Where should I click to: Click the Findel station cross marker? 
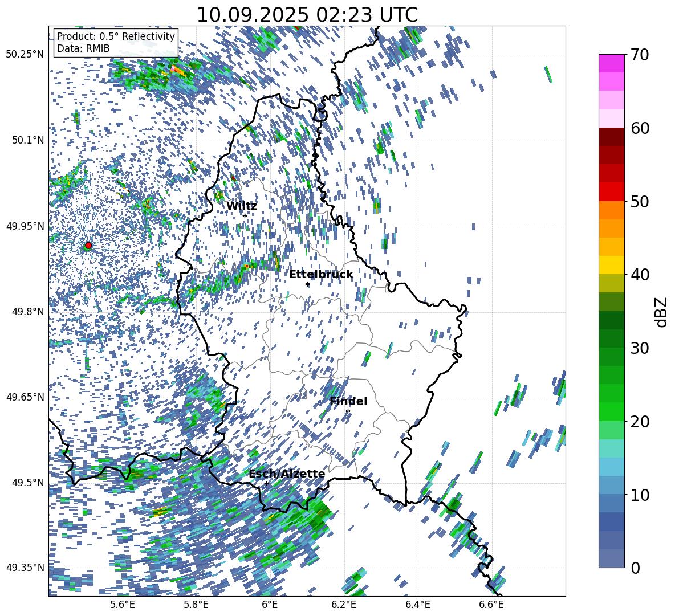pyautogui.click(x=348, y=411)
